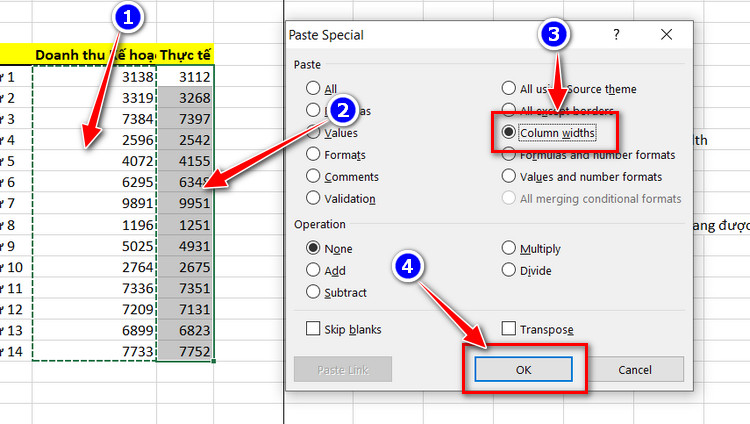Select cell with value 3112
Viewport: 750px width, 424px height.
tap(185, 77)
